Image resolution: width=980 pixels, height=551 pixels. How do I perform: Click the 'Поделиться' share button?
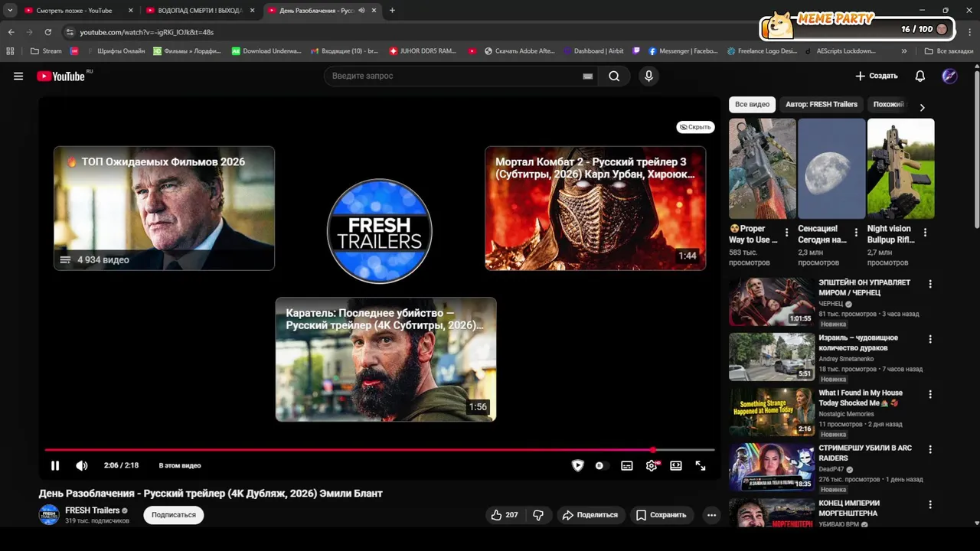(590, 515)
